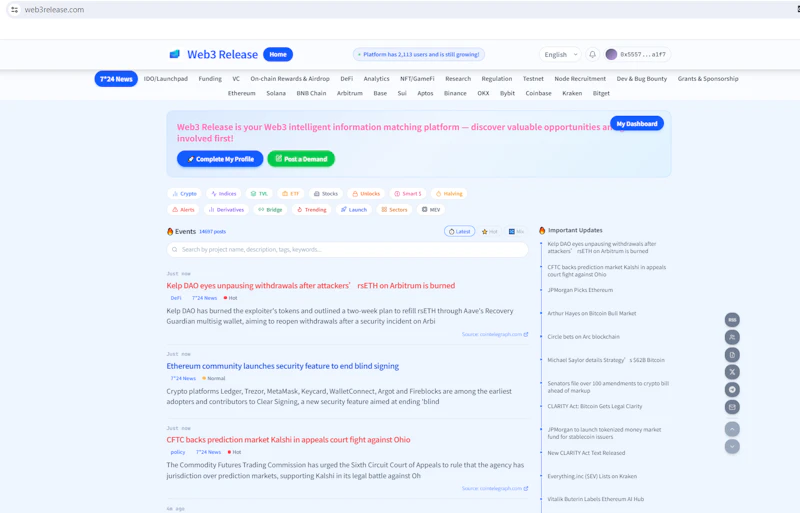
Task: Open the Kelp DAO unpausing withdrawals headline
Action: [x=311, y=286]
